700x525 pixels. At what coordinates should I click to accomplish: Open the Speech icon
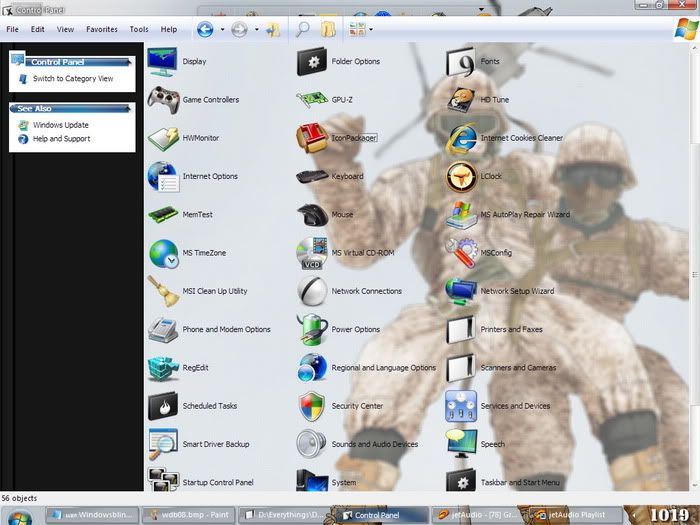pyautogui.click(x=461, y=444)
